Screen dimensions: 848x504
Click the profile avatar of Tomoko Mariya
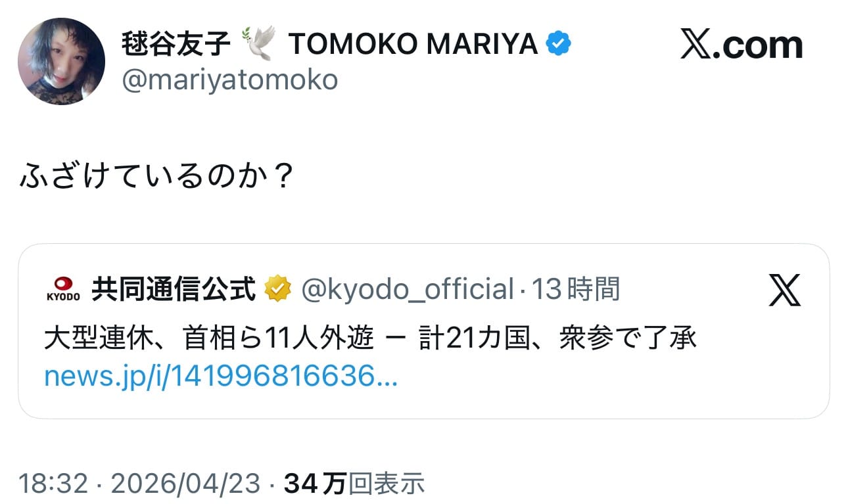61,61
